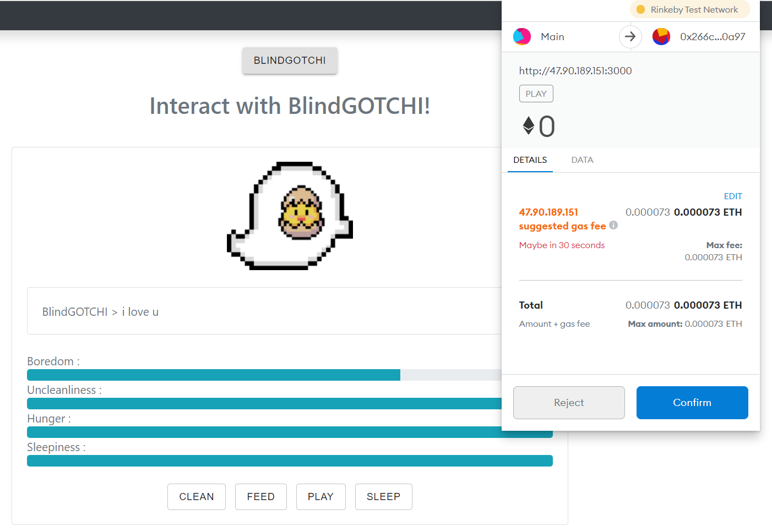Viewport: 772px width, 532px height.
Task: Click the 'Total' label
Action: (x=531, y=305)
